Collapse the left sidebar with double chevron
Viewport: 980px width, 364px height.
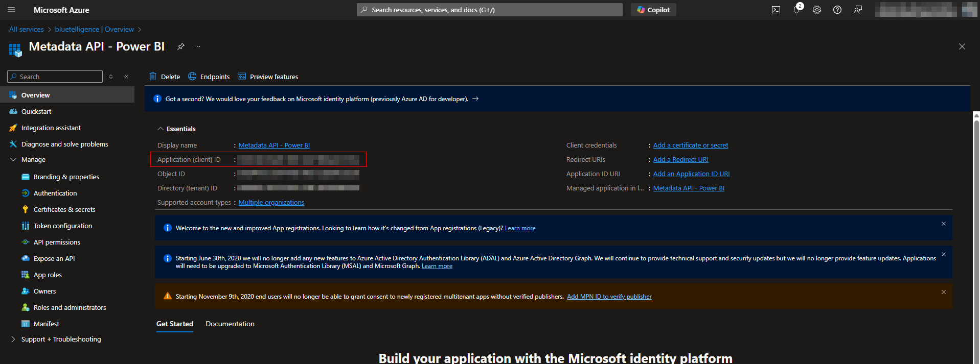(x=126, y=77)
